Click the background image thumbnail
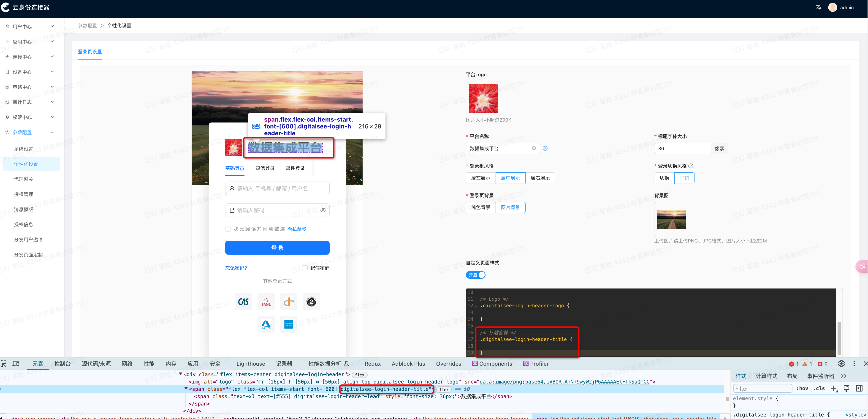This screenshot has height=419, width=868. point(671,219)
